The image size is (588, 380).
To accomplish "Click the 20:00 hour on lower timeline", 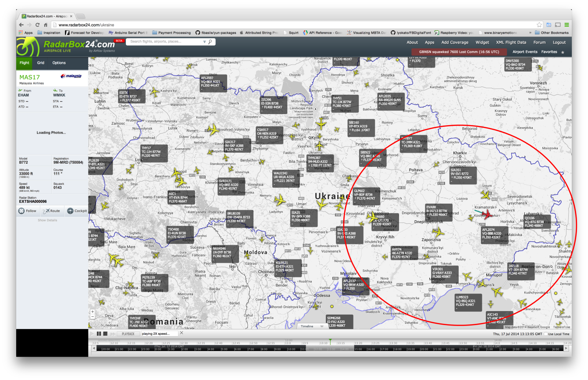I will click(106, 349).
